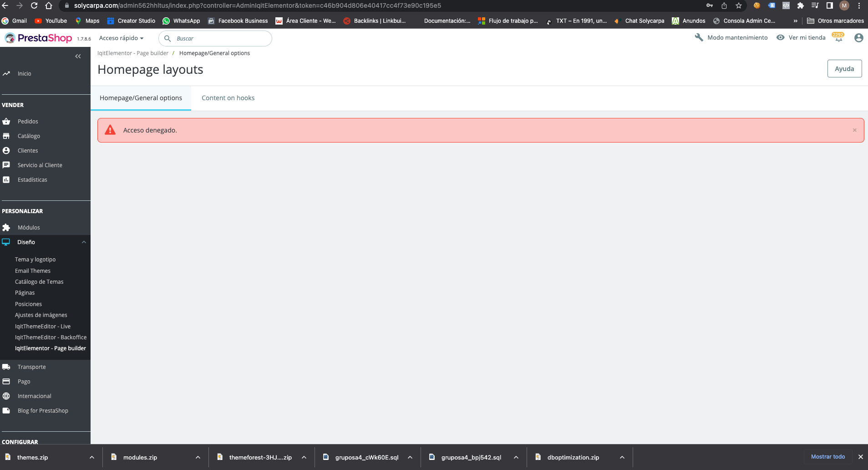Open options for gruposa4_bpj542.sql download
Screen dimensions: 868x470
point(516,457)
